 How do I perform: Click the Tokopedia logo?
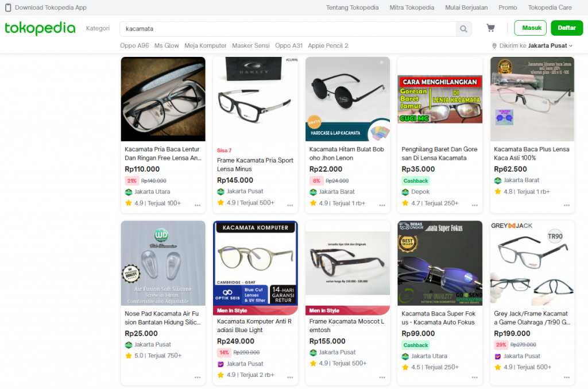(40, 28)
